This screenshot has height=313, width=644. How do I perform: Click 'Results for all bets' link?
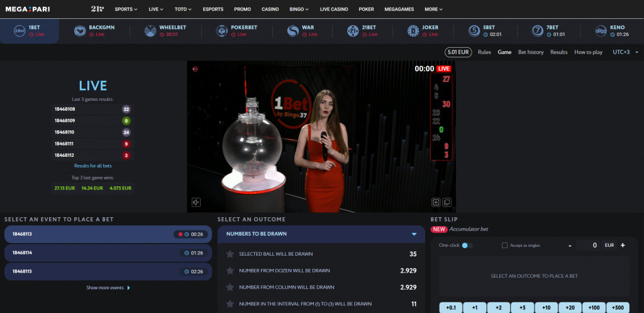pyautogui.click(x=93, y=166)
